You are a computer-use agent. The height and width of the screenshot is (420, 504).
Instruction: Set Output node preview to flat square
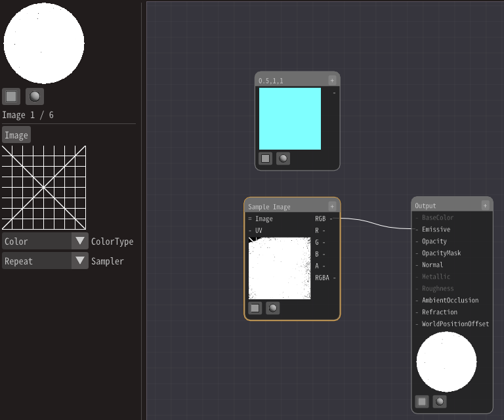(x=422, y=401)
